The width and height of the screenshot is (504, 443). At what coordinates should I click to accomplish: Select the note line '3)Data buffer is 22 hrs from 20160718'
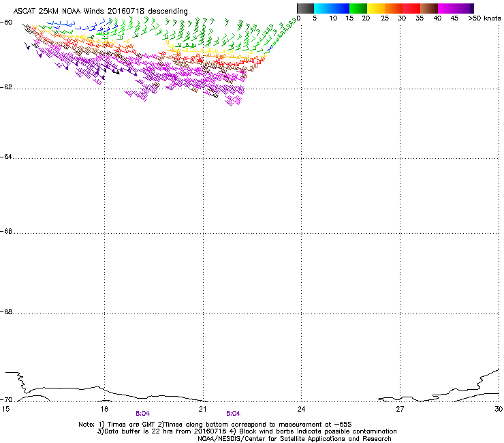pos(247,431)
